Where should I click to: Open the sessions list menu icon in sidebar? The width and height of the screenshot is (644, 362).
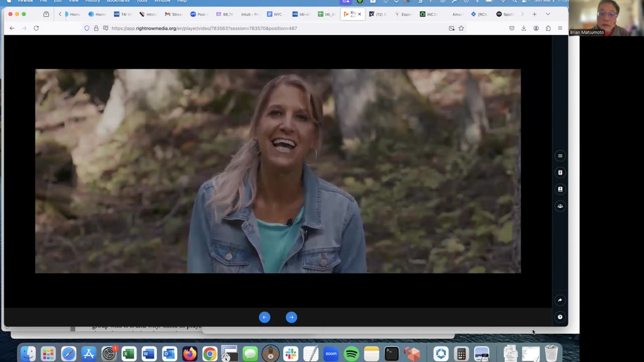[x=560, y=156]
